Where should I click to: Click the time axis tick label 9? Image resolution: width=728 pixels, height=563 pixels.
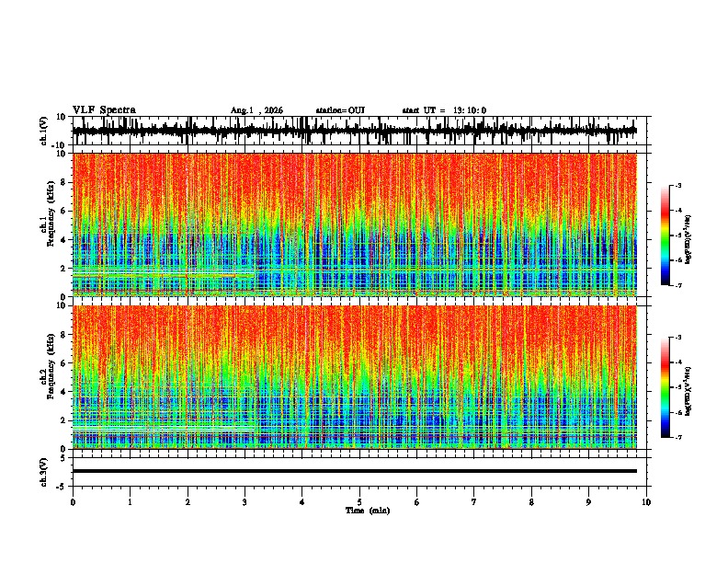click(x=588, y=502)
